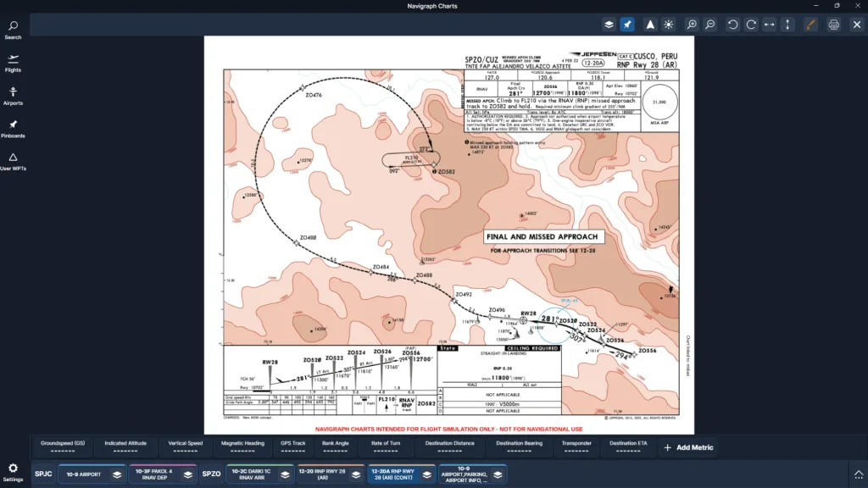Rotate the chart counterclockwise

pyautogui.click(x=733, y=25)
